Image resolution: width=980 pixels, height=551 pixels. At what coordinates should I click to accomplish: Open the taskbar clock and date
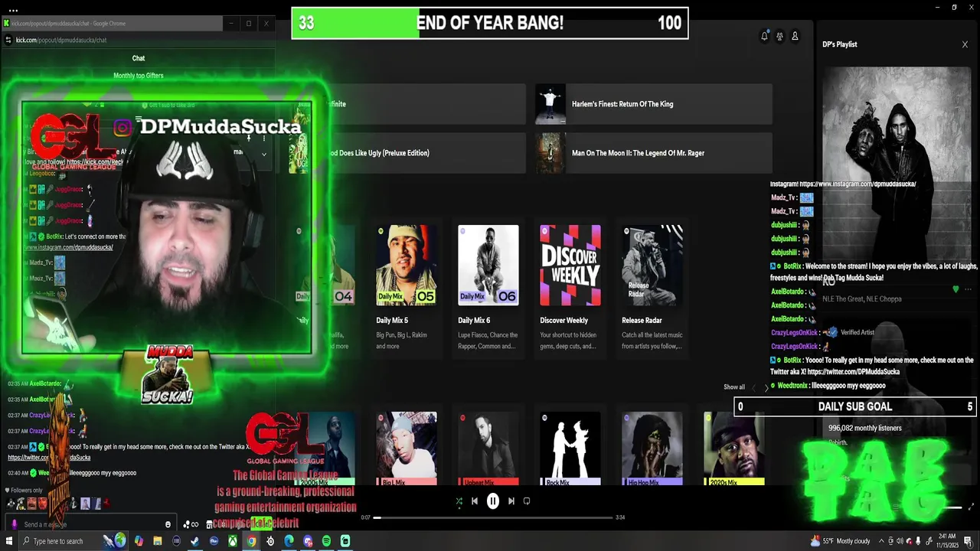pos(948,541)
